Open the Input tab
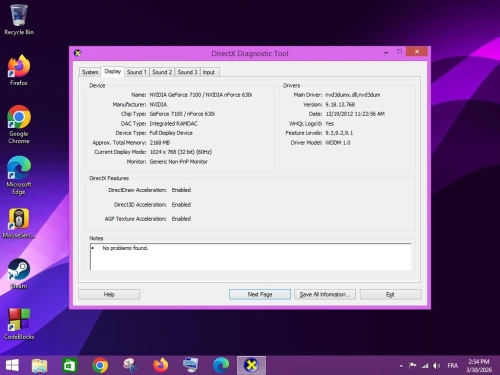Viewport: 500px width, 375px height. 209,72
